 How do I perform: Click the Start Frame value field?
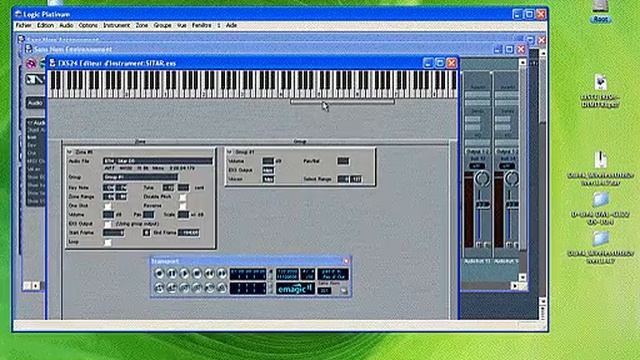[x=113, y=233]
